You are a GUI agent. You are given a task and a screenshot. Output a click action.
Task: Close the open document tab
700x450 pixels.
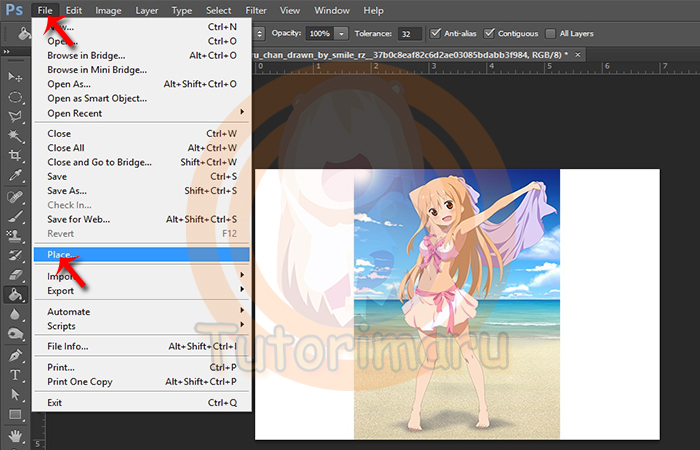[578, 54]
